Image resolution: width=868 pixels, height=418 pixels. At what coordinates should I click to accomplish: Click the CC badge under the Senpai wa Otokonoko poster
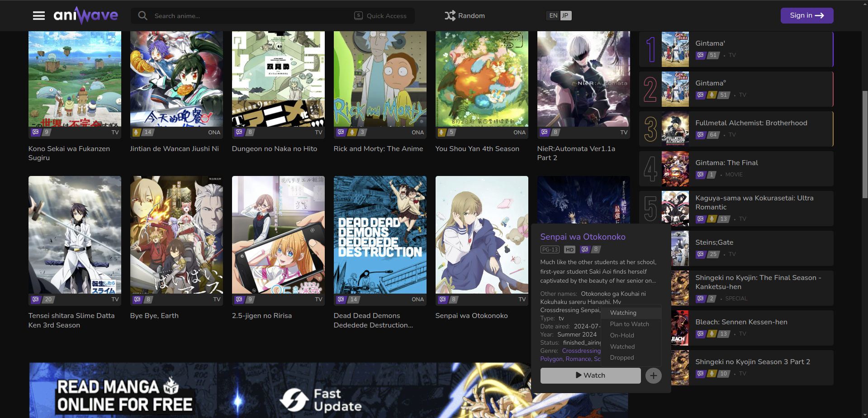tap(443, 299)
